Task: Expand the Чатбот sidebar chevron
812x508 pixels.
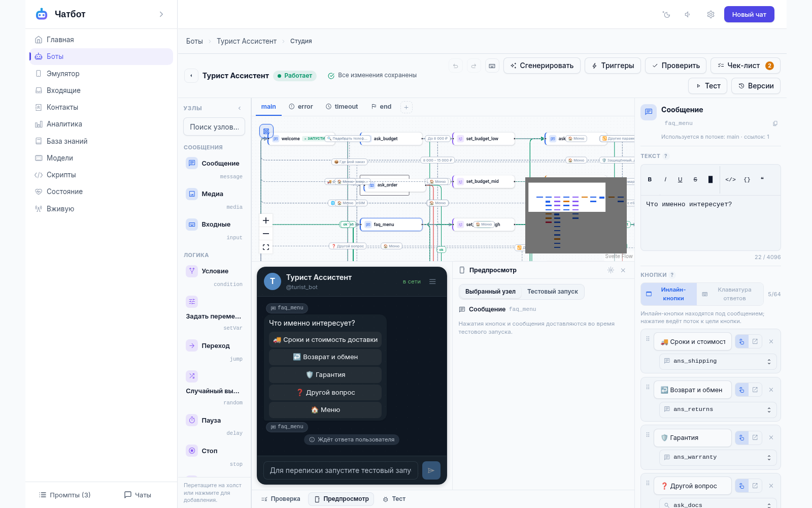Action: [x=161, y=14]
